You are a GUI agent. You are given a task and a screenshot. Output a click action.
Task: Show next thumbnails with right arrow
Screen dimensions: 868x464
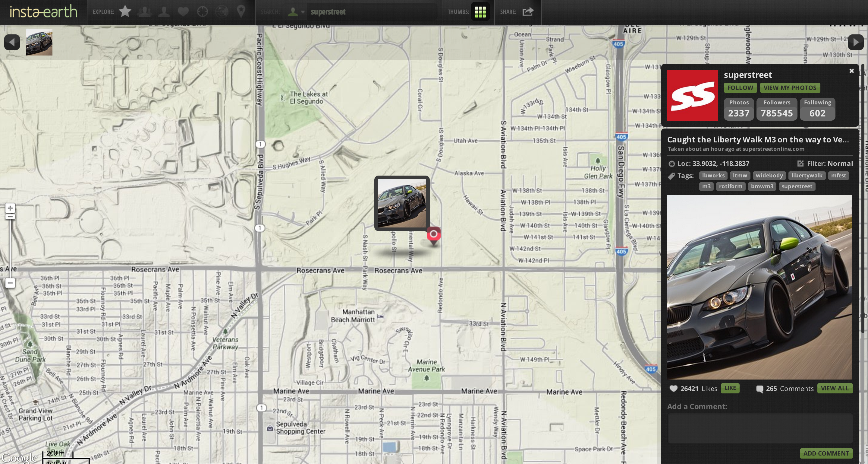tap(856, 42)
